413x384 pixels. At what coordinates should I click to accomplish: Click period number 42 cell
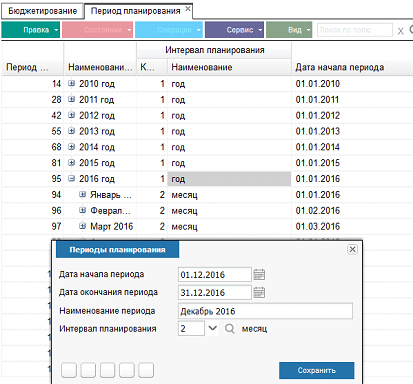coord(56,115)
